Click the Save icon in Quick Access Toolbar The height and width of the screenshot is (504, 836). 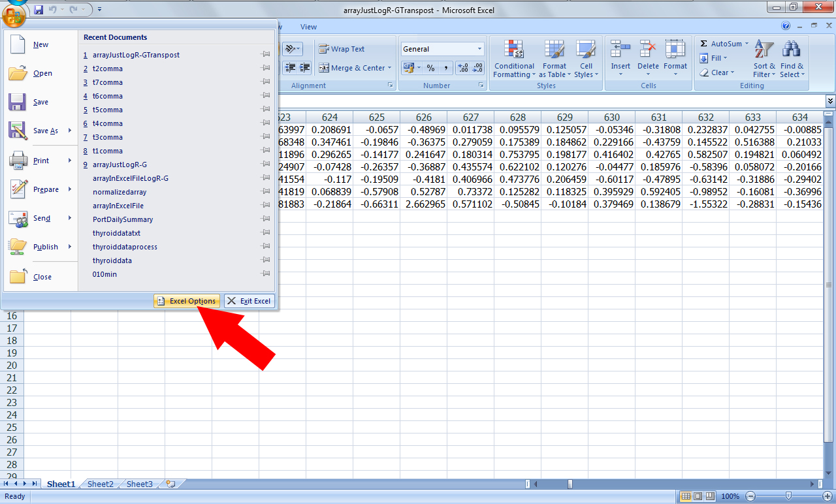click(x=39, y=10)
